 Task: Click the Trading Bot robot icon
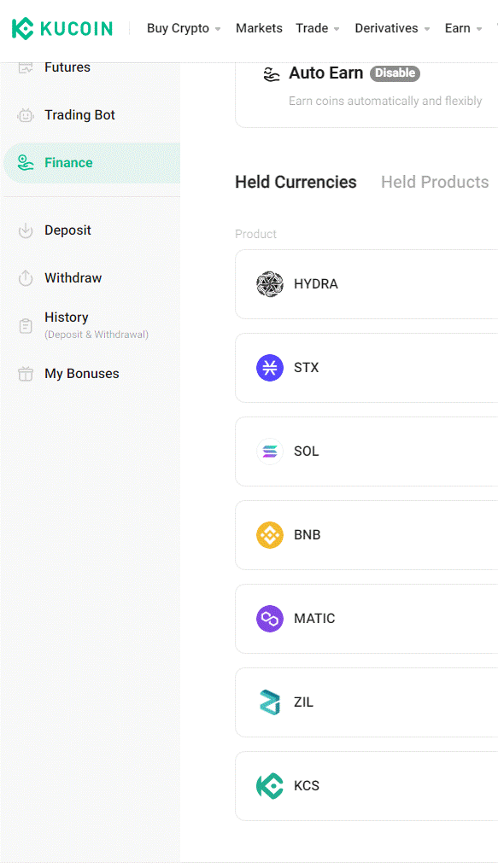[26, 115]
